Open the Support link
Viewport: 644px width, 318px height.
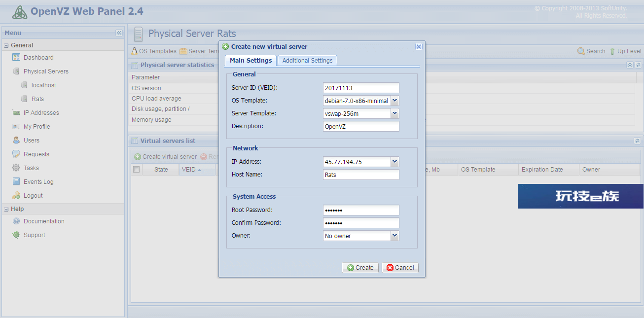[x=35, y=235]
